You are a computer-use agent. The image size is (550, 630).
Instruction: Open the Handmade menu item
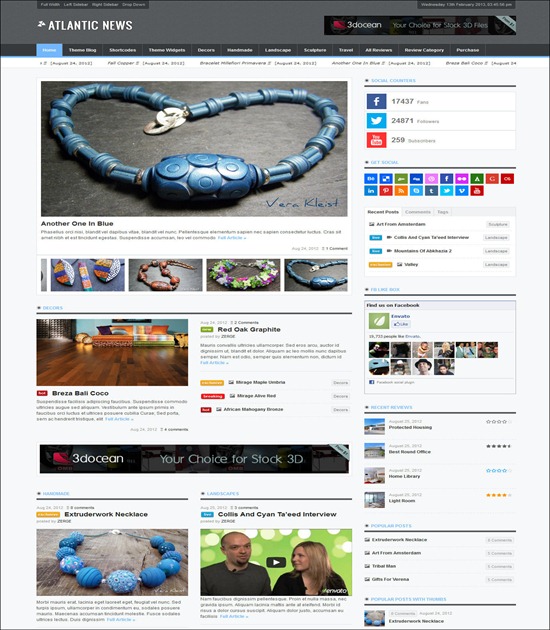coord(240,50)
